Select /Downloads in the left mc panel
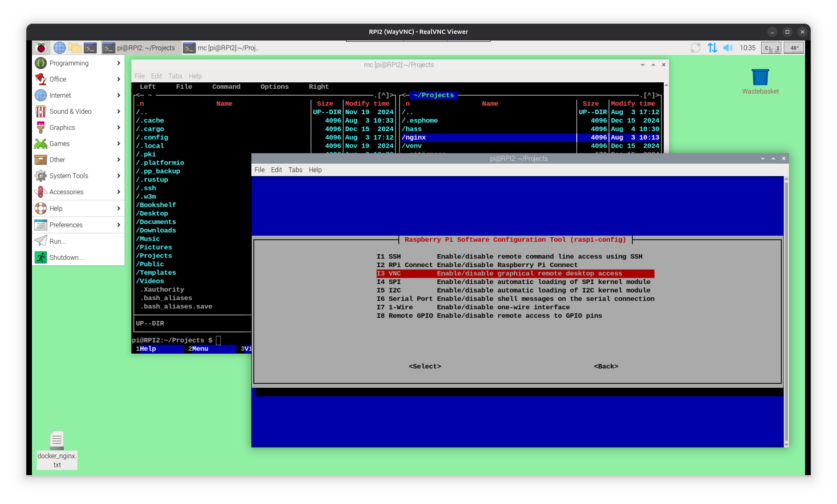Image resolution: width=837 pixels, height=504 pixels. coord(156,230)
